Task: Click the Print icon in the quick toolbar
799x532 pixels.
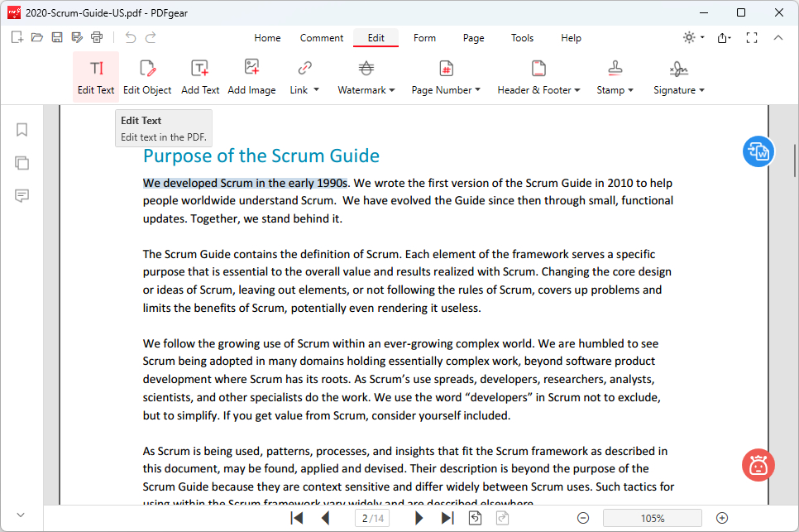Action: coord(98,37)
